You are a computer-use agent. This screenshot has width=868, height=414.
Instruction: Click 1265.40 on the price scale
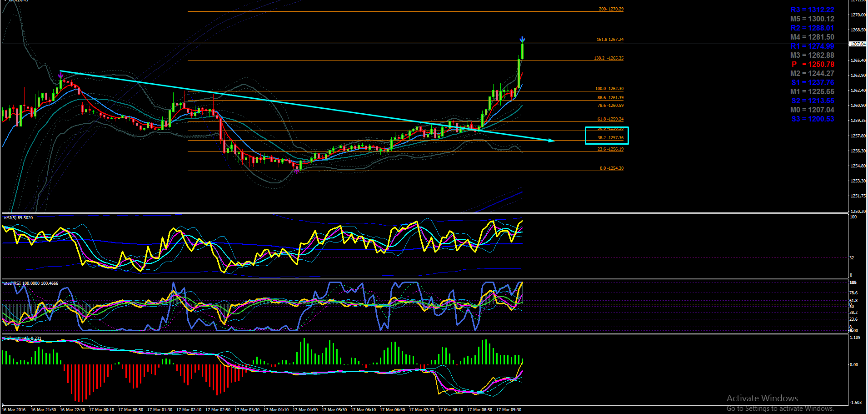tap(858, 61)
